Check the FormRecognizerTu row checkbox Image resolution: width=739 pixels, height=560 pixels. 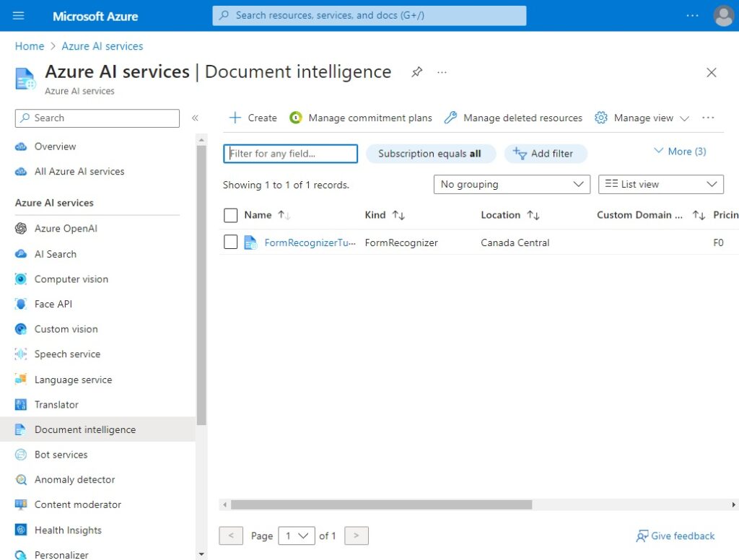231,242
